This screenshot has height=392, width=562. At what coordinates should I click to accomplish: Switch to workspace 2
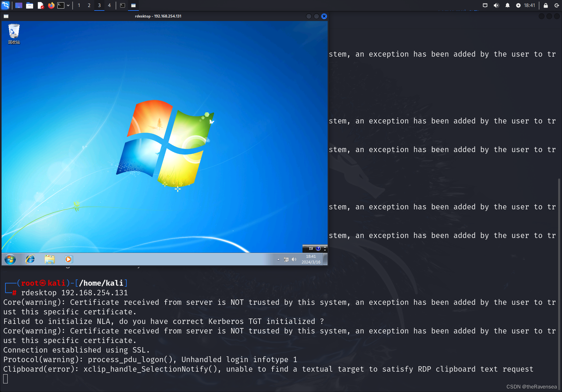89,5
